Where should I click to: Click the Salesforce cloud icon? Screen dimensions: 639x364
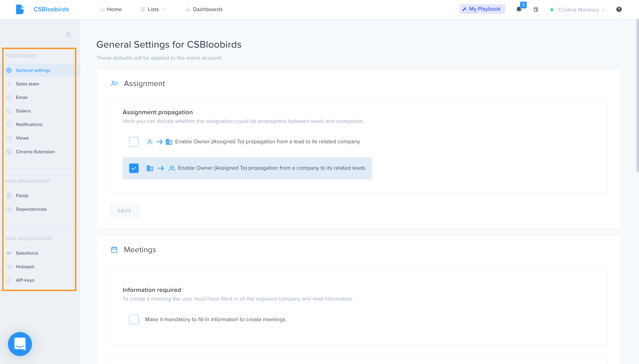pyautogui.click(x=9, y=253)
